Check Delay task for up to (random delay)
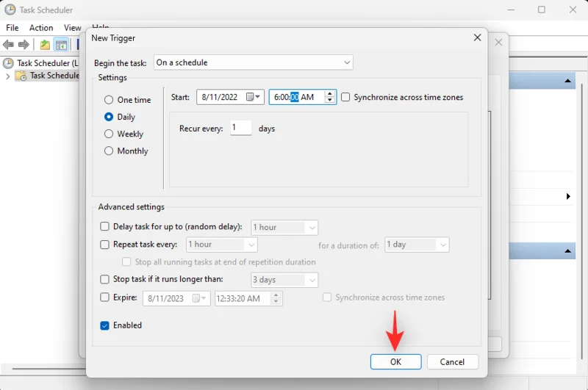The width and height of the screenshot is (588, 390). (104, 226)
